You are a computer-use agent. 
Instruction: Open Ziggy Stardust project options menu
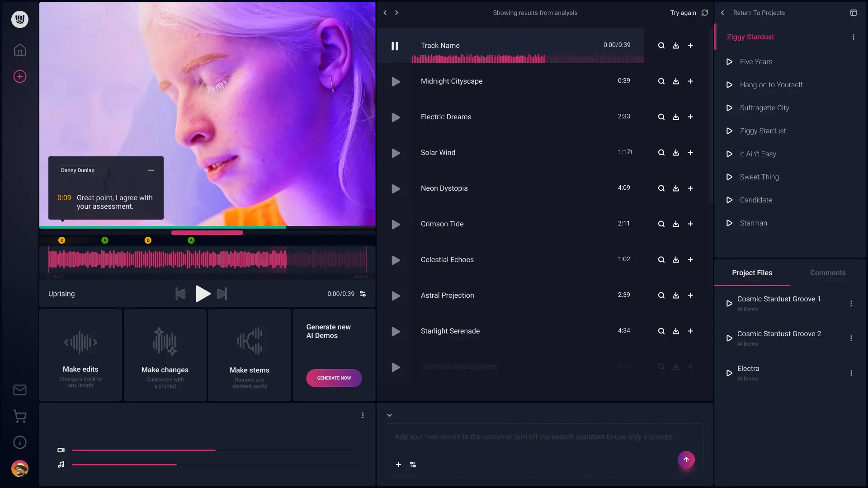(853, 37)
